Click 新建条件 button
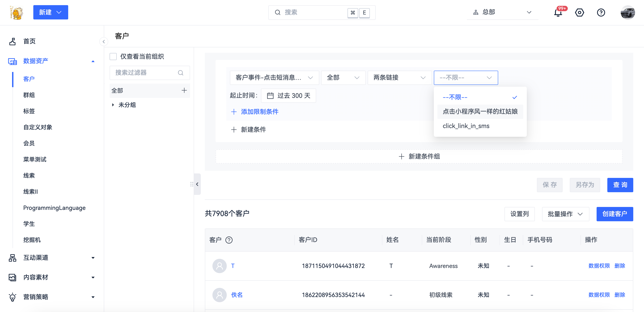644x312 pixels. pos(249,130)
